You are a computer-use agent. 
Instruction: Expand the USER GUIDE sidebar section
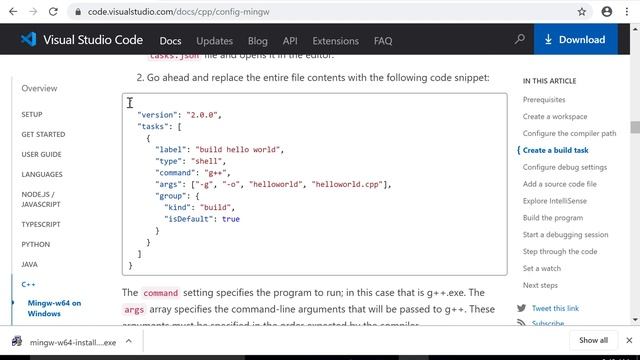tap(41, 154)
